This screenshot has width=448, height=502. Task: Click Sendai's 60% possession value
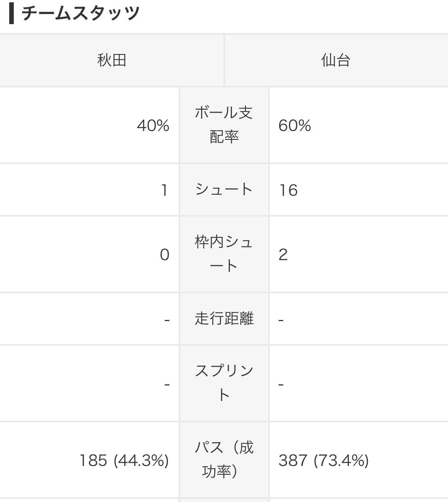coord(295,126)
